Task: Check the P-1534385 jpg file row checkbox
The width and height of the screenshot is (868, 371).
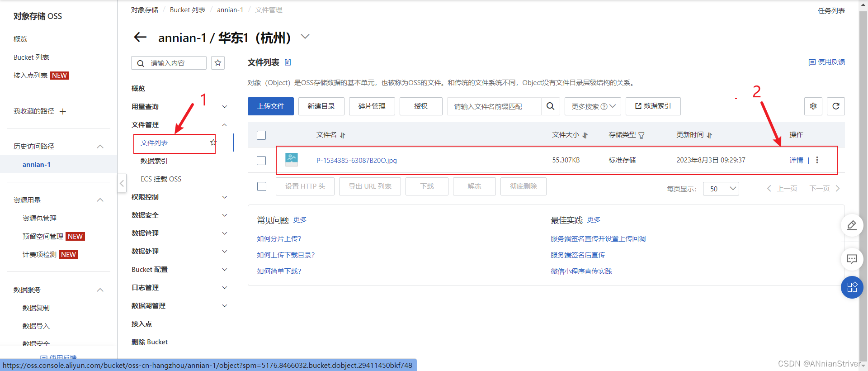Action: point(261,160)
